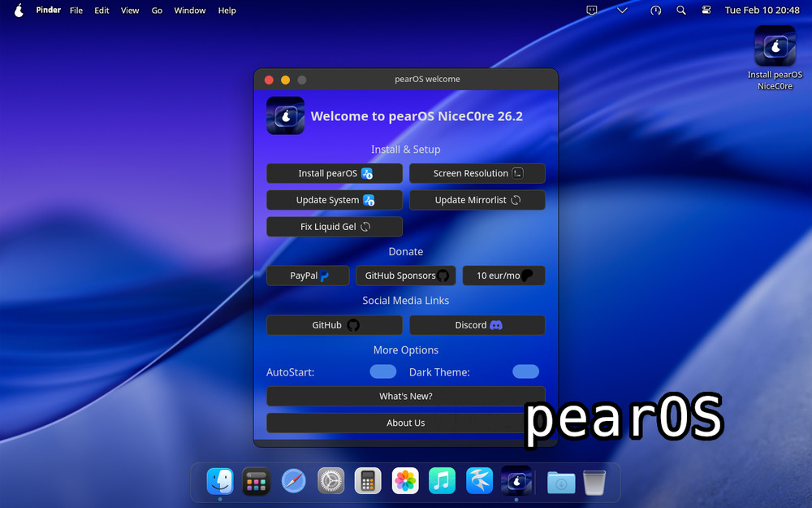Open the Photos app in dock
The image size is (812, 508).
click(x=405, y=481)
